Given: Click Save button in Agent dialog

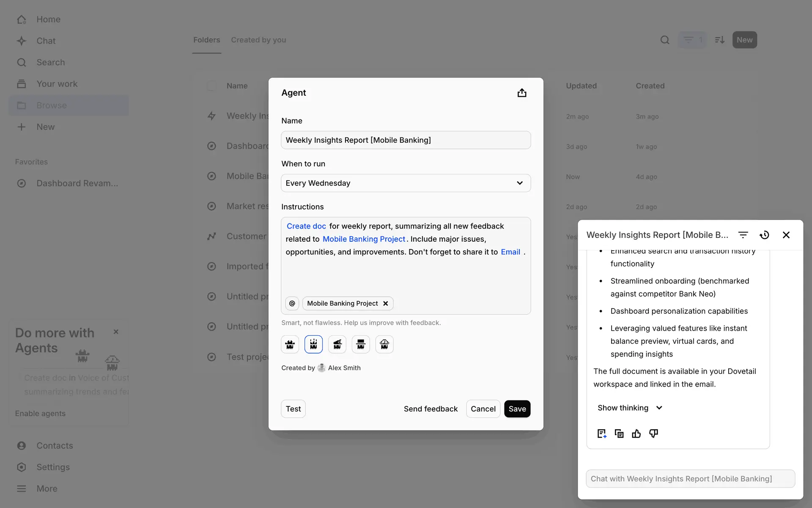Looking at the screenshot, I should (517, 409).
